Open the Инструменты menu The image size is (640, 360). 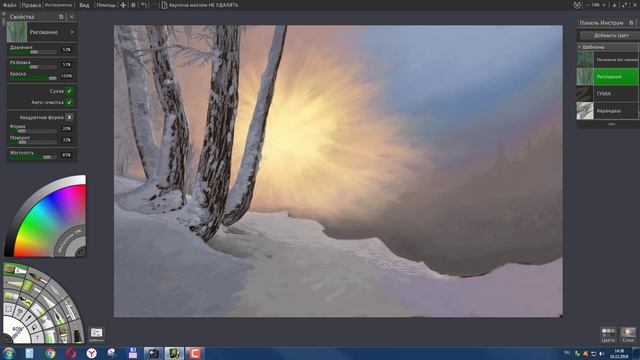pos(58,5)
